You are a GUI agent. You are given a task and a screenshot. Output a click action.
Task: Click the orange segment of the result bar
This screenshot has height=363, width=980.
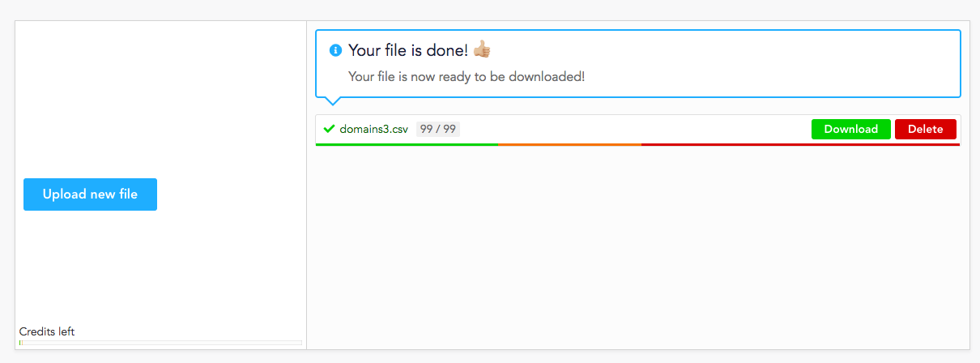pyautogui.click(x=570, y=144)
